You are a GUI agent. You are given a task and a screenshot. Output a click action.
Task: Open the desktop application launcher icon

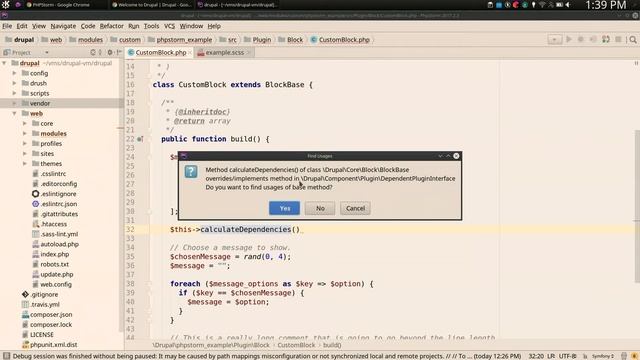5,5
